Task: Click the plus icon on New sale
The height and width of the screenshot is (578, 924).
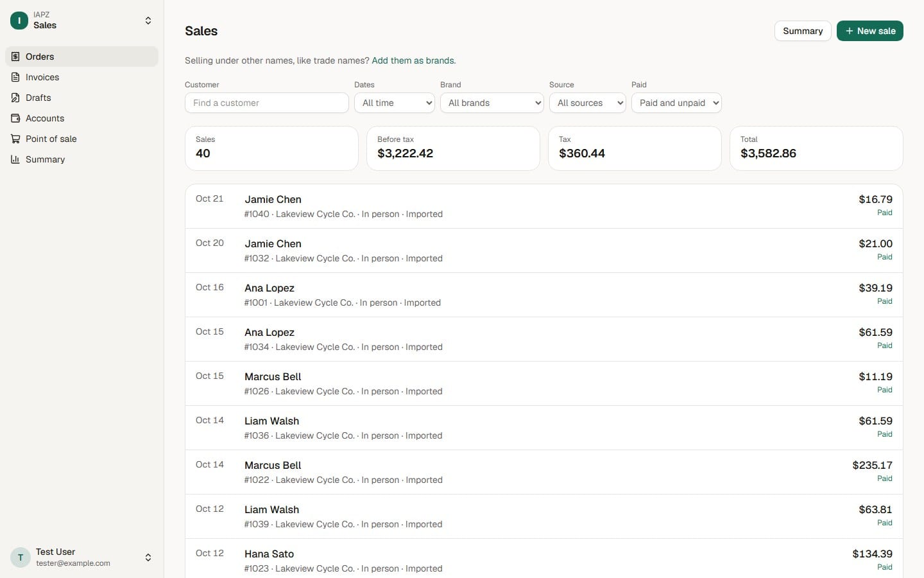Action: tap(849, 31)
